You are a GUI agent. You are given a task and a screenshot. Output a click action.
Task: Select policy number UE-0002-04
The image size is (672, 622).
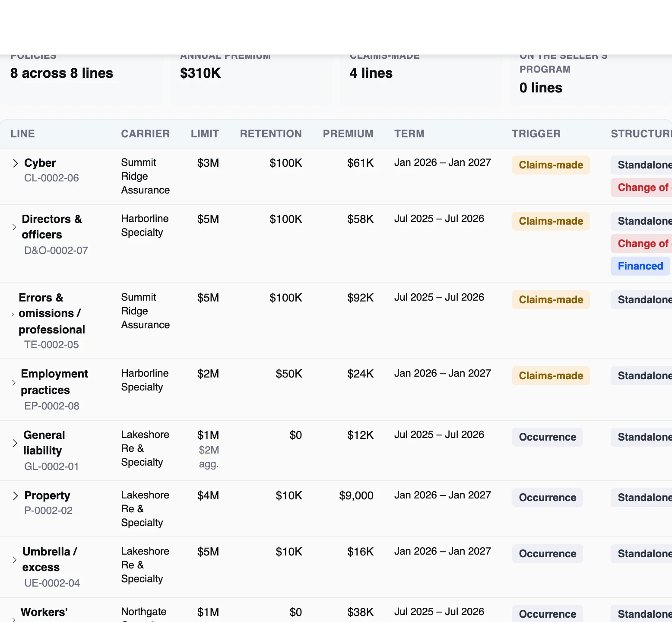(x=52, y=583)
